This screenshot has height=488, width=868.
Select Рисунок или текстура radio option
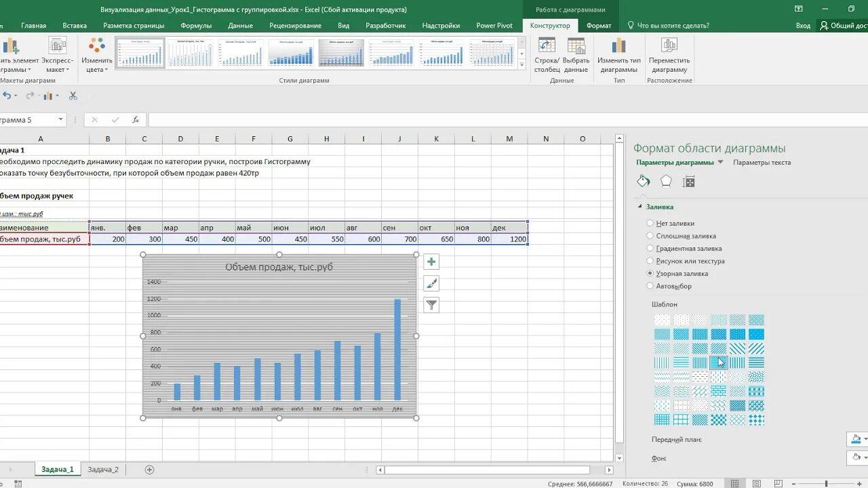tap(650, 261)
